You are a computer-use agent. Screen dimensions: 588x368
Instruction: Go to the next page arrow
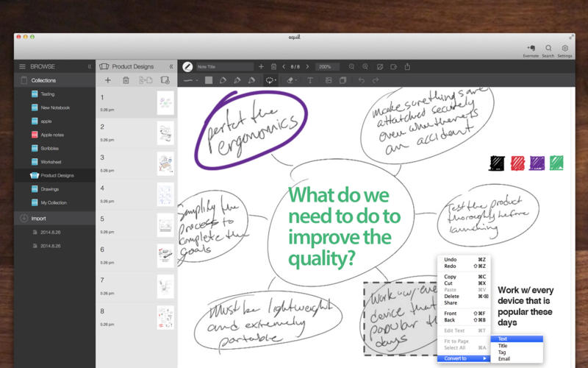click(x=307, y=66)
